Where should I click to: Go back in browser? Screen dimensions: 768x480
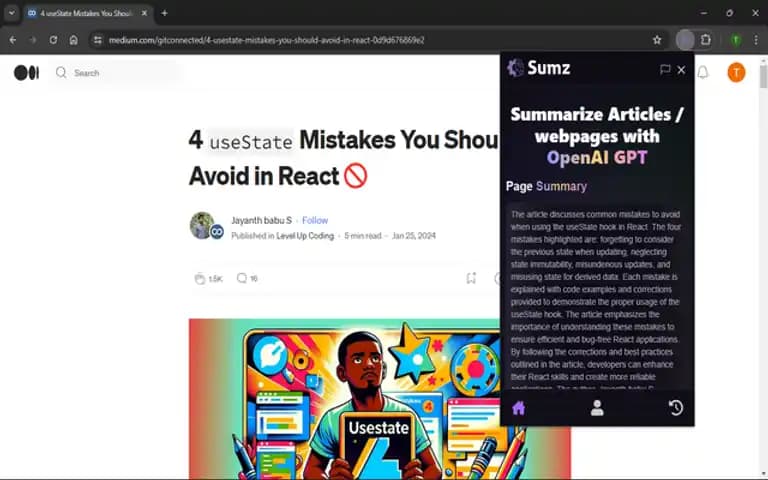[13, 40]
